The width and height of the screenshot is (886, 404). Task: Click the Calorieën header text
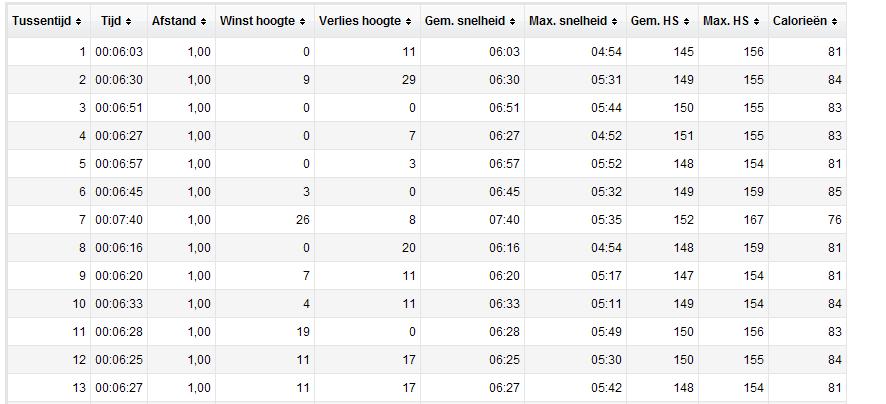(x=800, y=21)
